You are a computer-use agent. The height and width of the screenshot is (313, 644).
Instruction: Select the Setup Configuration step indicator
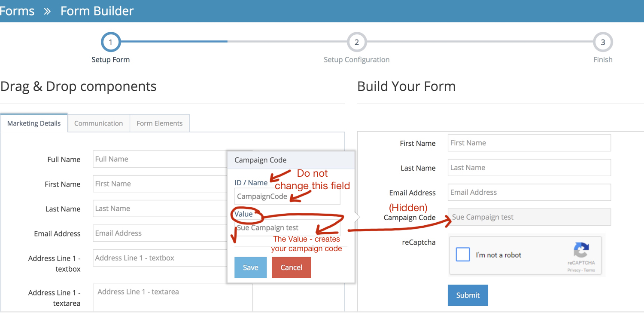[x=356, y=42]
